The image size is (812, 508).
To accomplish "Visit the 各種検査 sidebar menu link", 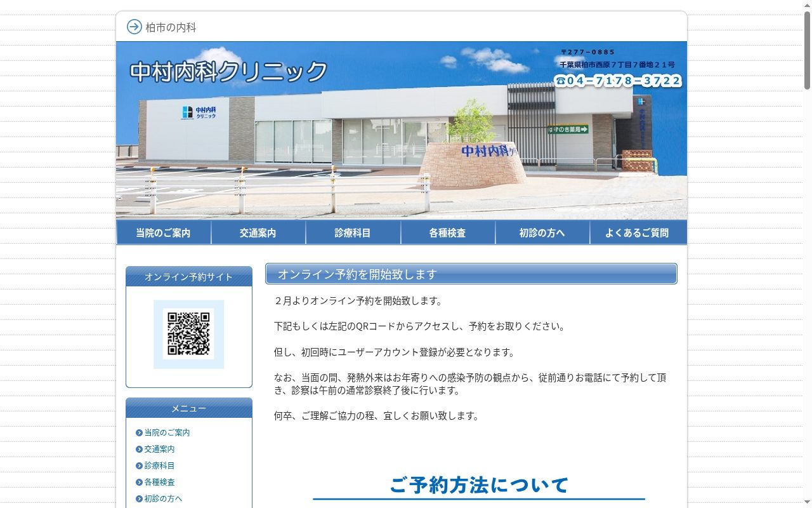I will [160, 482].
